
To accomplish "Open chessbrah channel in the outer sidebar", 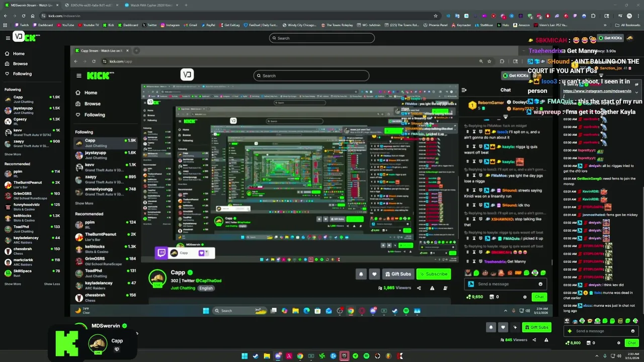I will tap(32, 251).
